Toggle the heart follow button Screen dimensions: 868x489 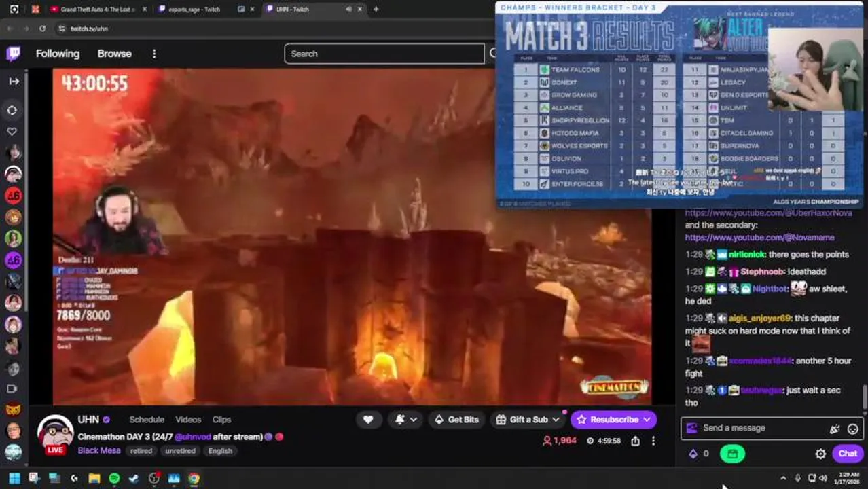pyautogui.click(x=368, y=420)
